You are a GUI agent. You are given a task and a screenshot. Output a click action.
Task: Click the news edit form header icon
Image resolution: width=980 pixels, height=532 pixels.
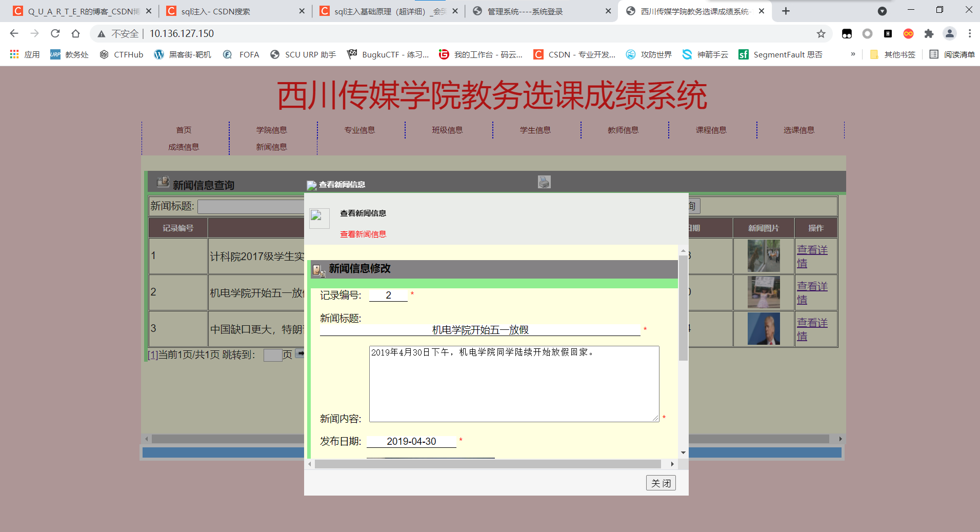click(x=319, y=270)
